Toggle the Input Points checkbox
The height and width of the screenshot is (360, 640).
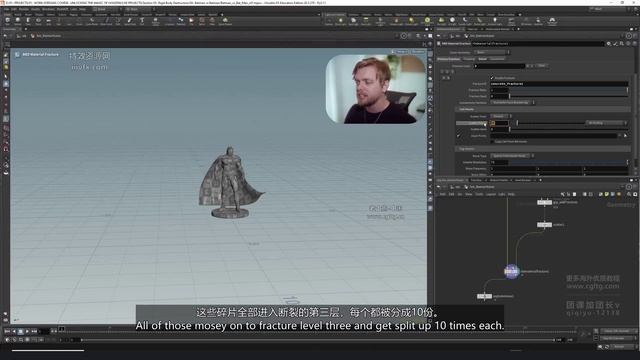459,136
